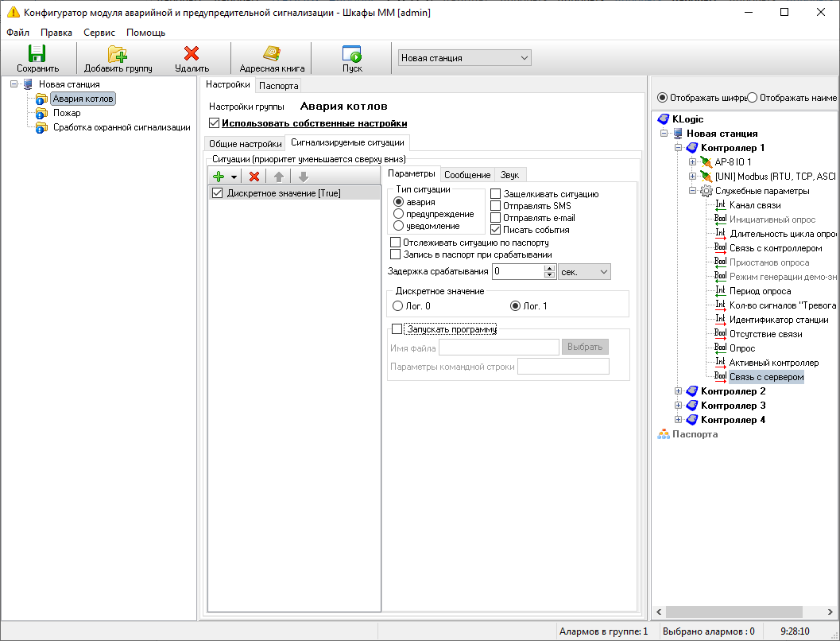Open the Общие настройки tab
The height and width of the screenshot is (641, 840).
(245, 144)
